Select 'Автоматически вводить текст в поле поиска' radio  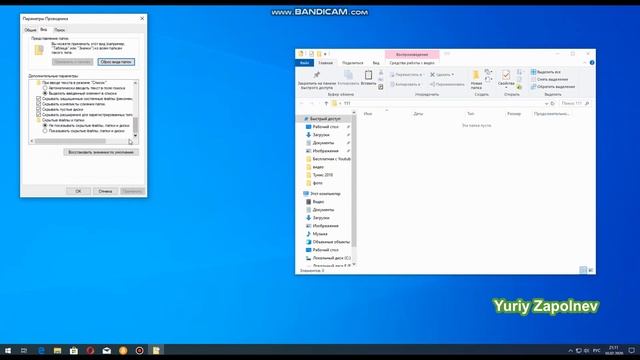tap(45, 88)
